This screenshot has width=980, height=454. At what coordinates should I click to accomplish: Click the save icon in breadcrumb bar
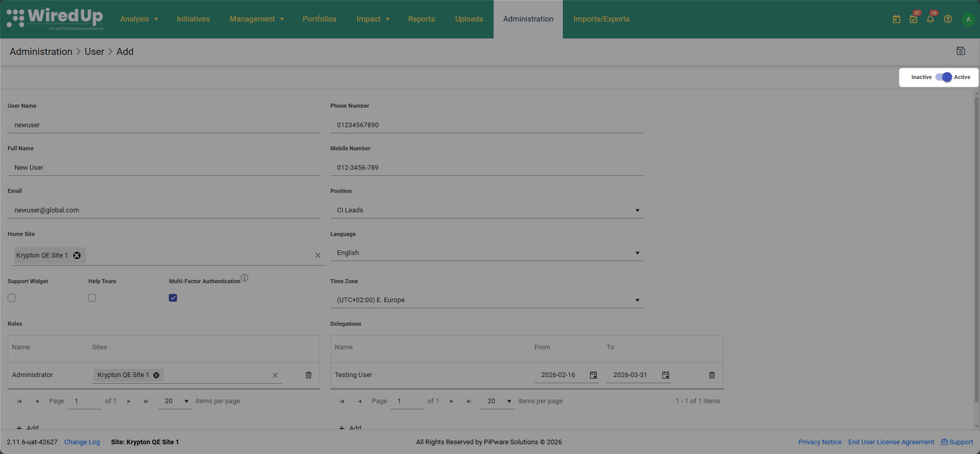coord(961,51)
